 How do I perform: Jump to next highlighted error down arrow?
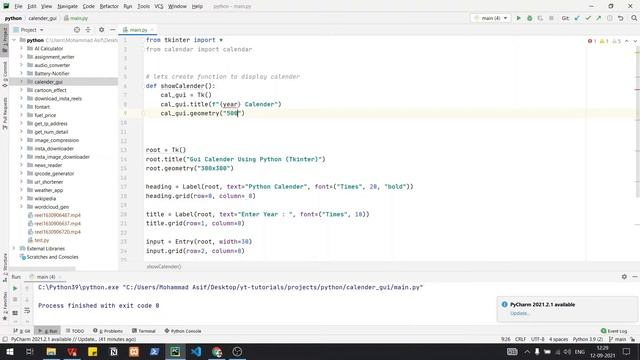click(x=635, y=41)
